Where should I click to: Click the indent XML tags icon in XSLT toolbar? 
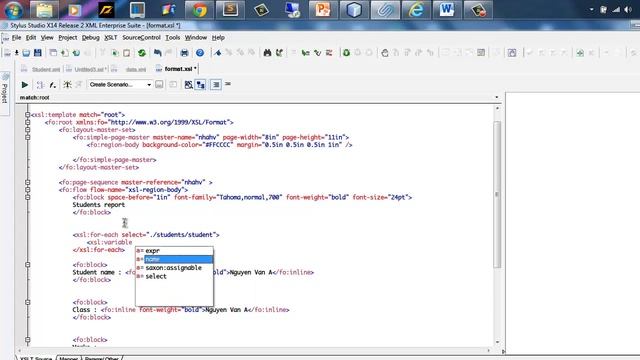(x=216, y=84)
